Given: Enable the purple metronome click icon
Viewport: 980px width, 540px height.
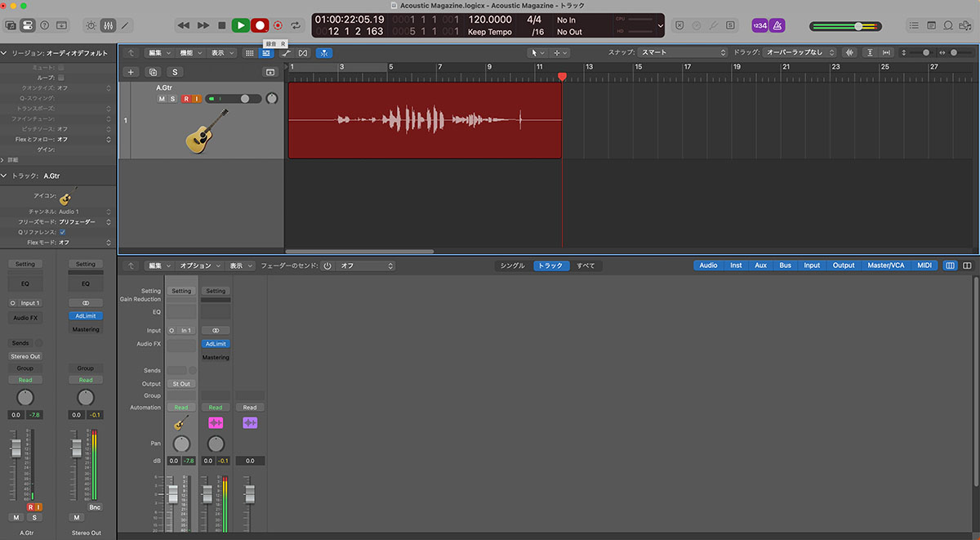Looking at the screenshot, I should coord(778,25).
